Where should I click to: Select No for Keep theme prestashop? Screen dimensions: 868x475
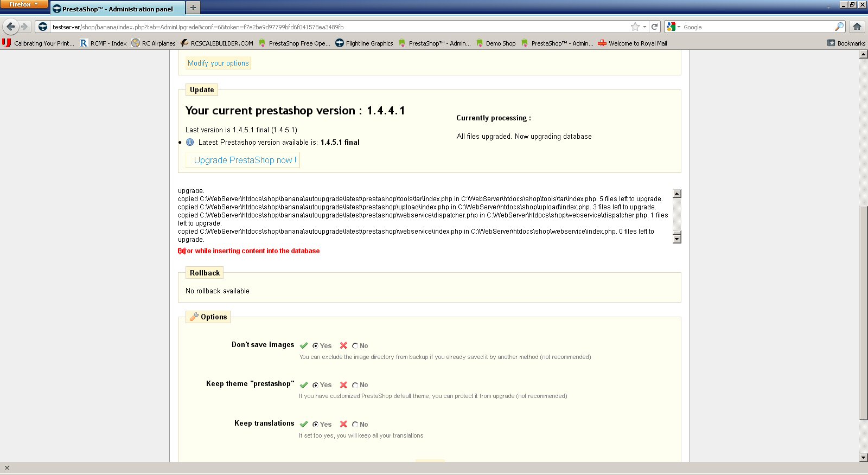pyautogui.click(x=355, y=385)
